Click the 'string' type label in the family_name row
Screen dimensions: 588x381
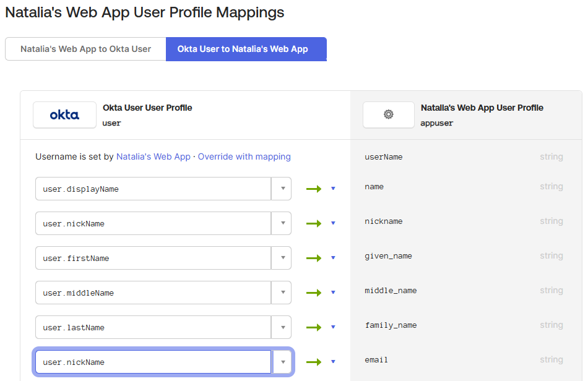coord(551,325)
